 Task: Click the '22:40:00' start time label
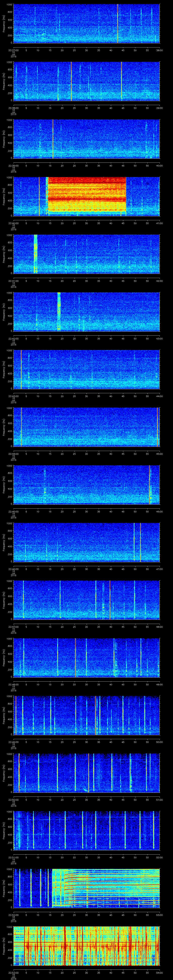click(13, 223)
